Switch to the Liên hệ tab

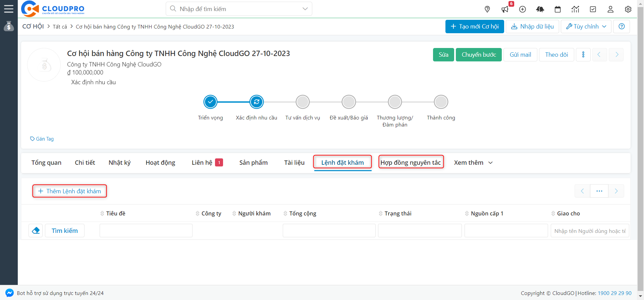(207, 163)
